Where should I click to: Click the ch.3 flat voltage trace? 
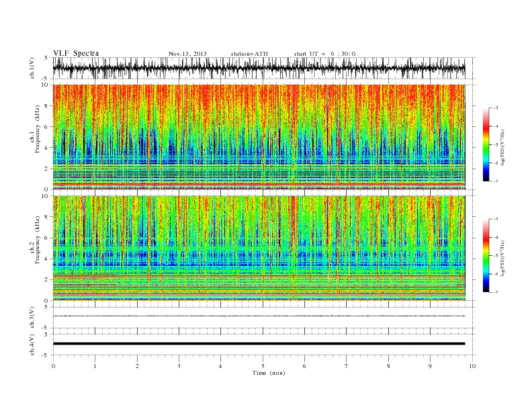(259, 316)
